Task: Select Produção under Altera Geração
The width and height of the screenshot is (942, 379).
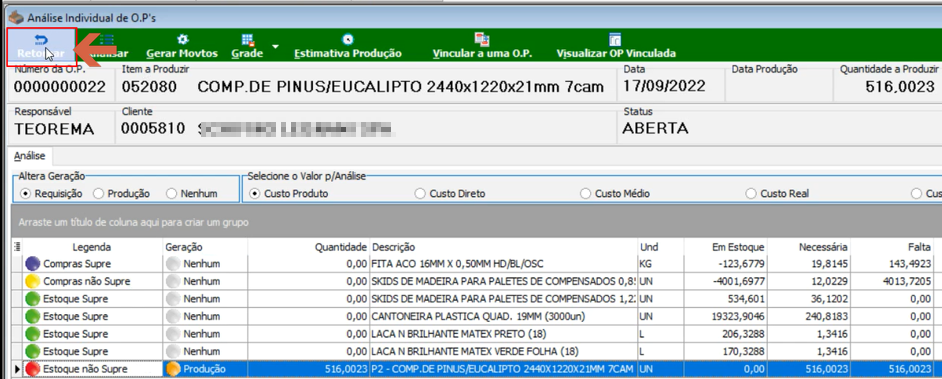Action: (121, 193)
